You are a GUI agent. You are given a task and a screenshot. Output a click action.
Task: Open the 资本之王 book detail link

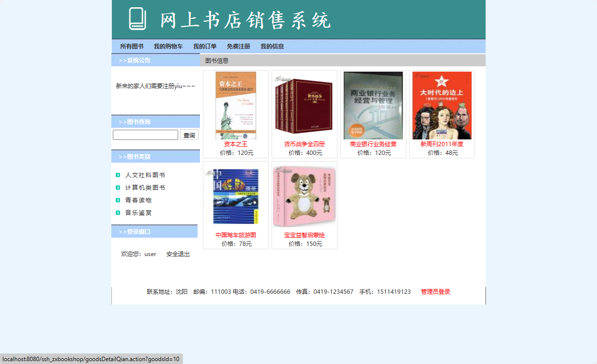pos(235,144)
